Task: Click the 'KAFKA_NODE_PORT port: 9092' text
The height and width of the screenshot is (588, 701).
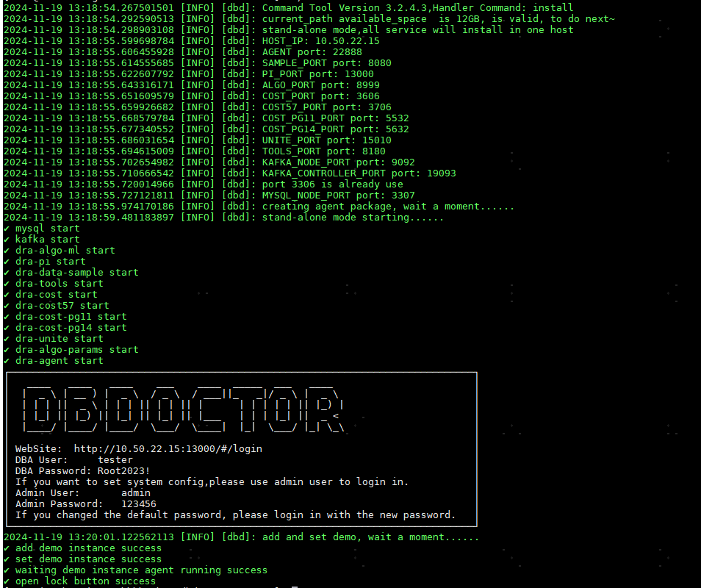Action: (339, 162)
